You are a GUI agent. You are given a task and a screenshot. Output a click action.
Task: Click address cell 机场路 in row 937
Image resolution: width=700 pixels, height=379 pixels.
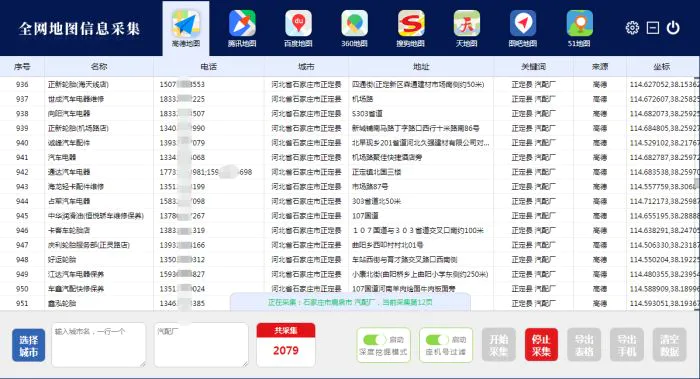click(362, 99)
